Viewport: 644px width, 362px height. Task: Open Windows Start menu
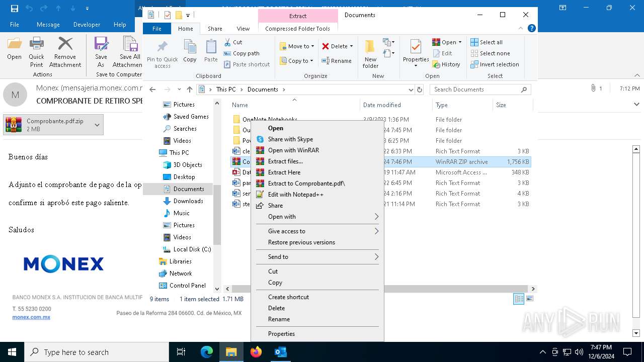point(12,352)
